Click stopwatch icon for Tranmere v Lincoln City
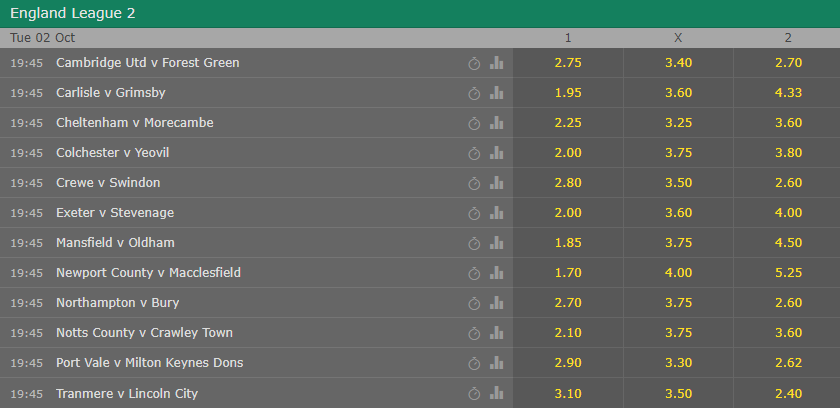Image resolution: width=840 pixels, height=408 pixels. tap(474, 394)
